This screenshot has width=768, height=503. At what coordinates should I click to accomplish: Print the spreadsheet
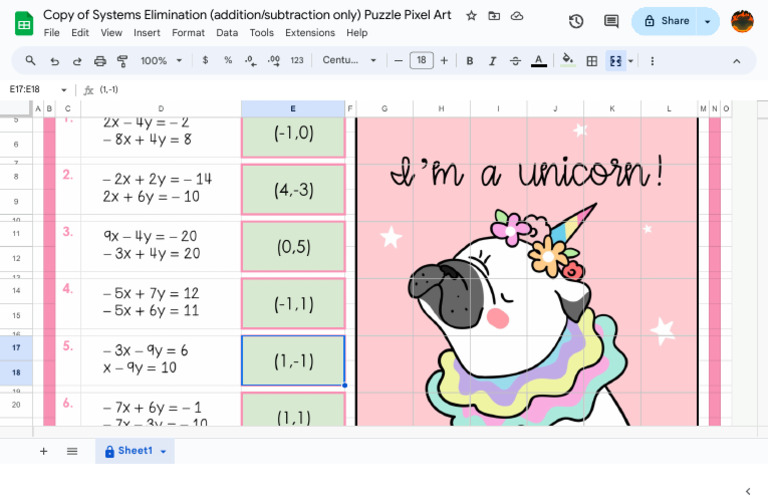(x=100, y=61)
